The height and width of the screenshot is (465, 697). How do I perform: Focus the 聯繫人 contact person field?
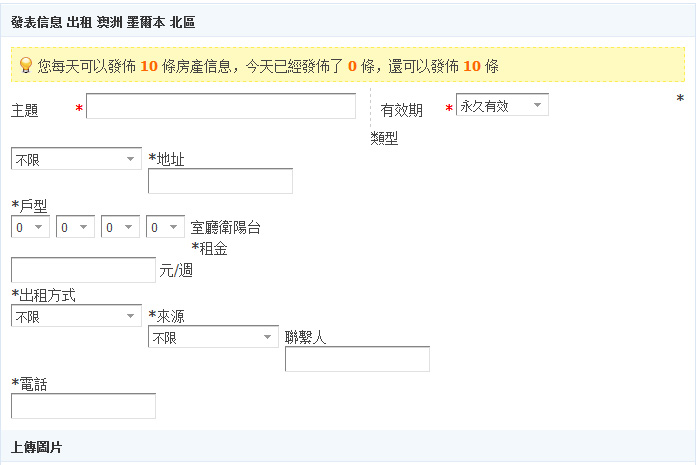click(x=357, y=359)
